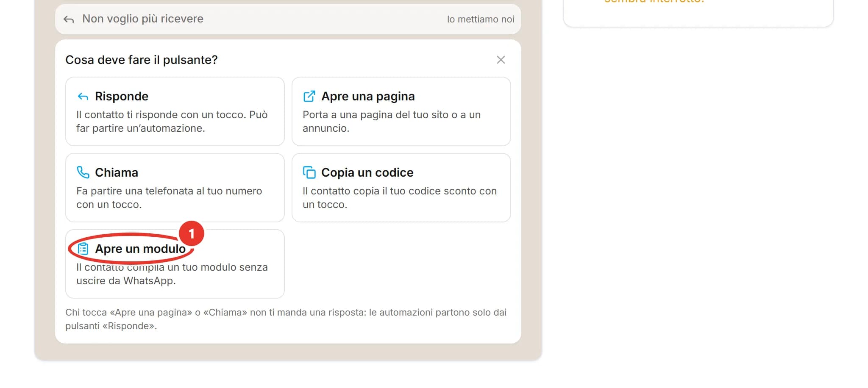
Task: Click text 'Il contatto ti risponde con un tocco'
Action: pyautogui.click(x=161, y=115)
